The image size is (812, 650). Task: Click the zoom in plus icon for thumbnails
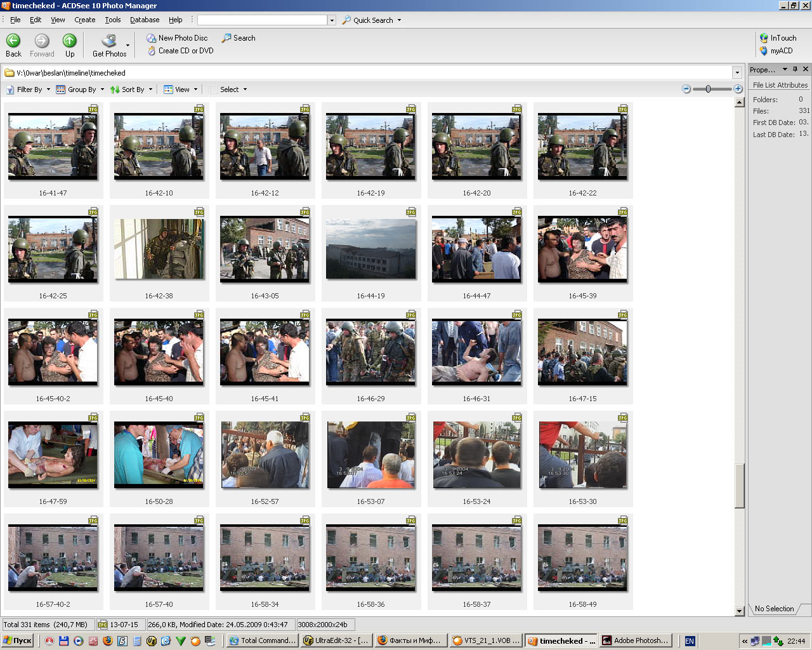tap(738, 89)
